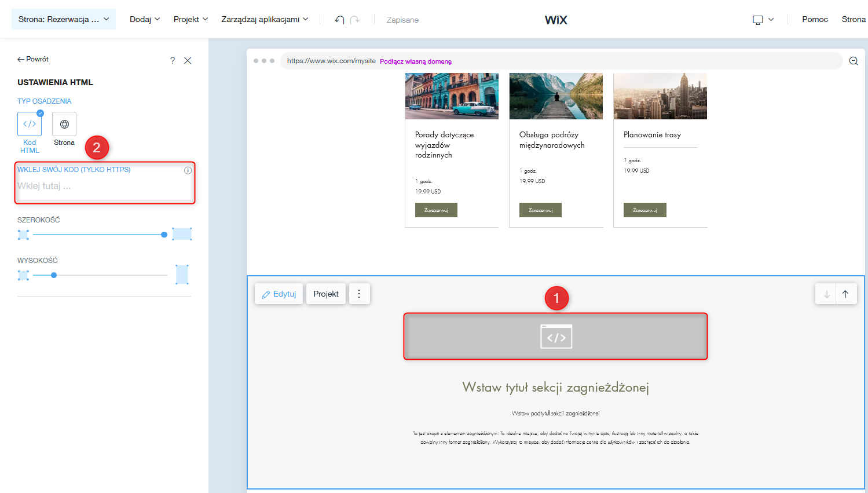
Task: Click Zarezerwuj under Obsługa podróży międzynarodowych
Action: tap(540, 210)
